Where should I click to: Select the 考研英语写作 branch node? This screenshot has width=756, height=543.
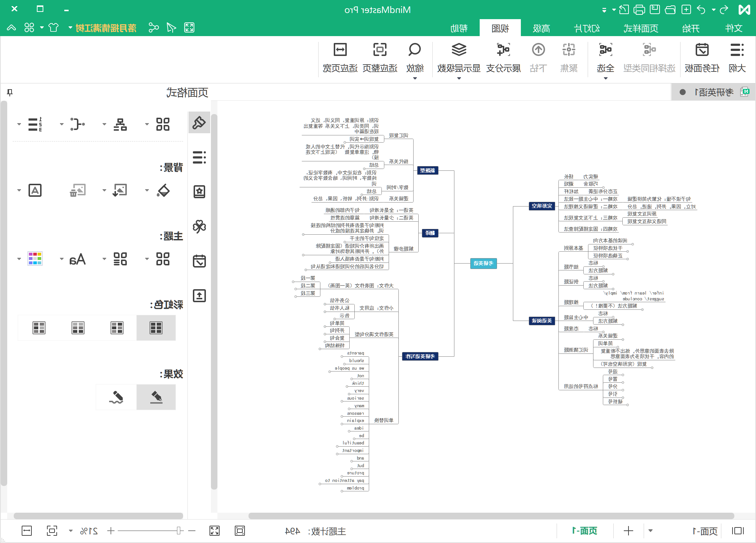pos(420,356)
